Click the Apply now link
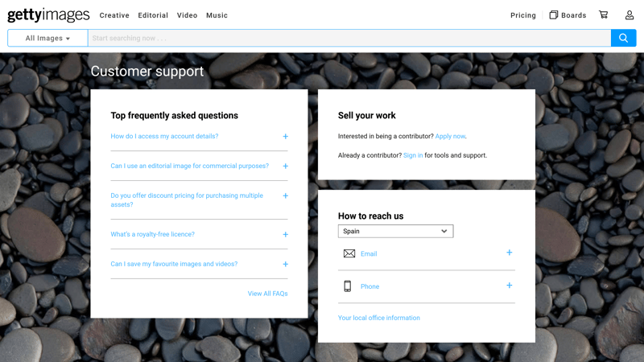This screenshot has width=644, height=362. 450,137
